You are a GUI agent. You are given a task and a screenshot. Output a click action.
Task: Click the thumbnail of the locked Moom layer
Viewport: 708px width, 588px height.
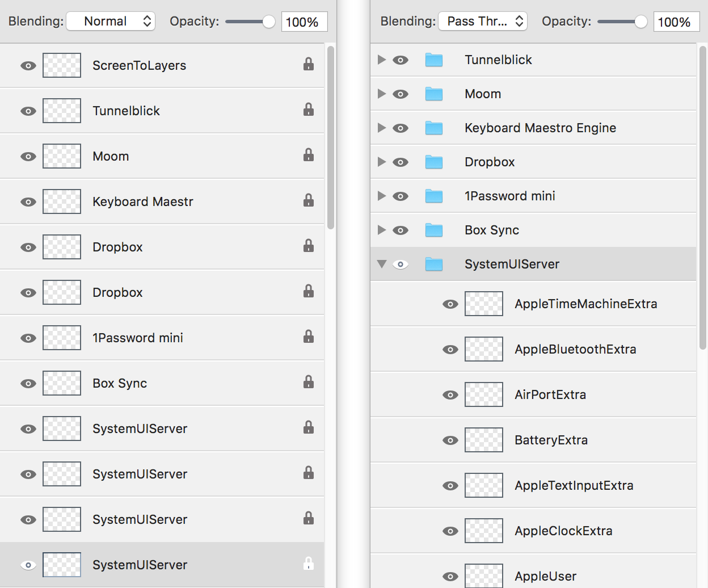[62, 156]
